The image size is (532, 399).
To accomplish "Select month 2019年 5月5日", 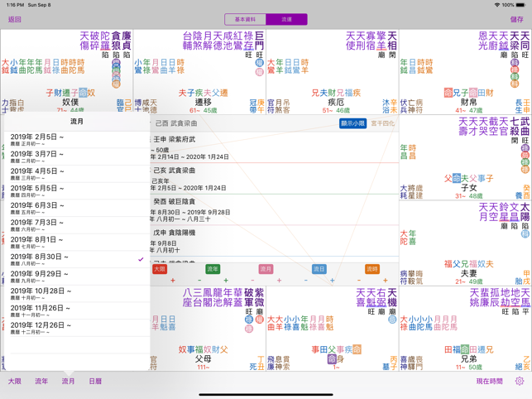I will pyautogui.click(x=77, y=191).
